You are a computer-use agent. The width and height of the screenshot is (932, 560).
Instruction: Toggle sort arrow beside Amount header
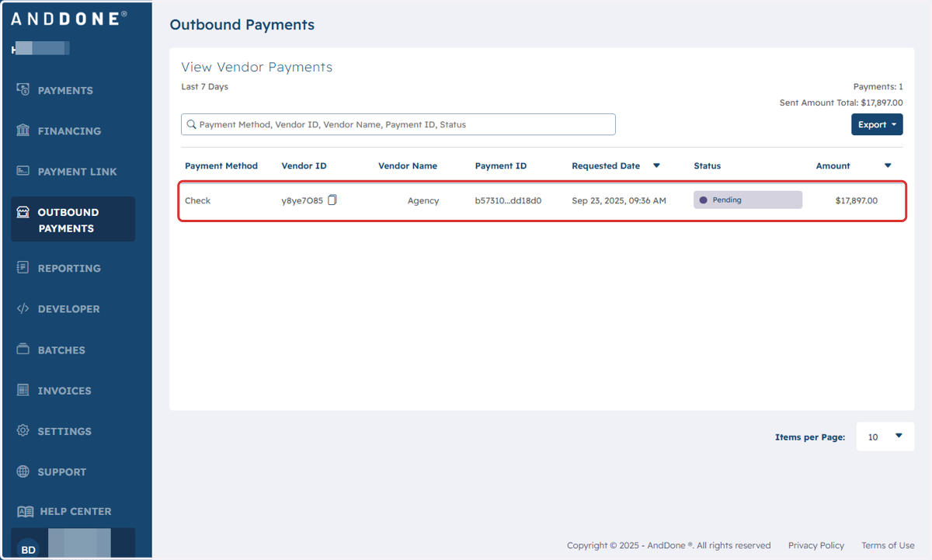888,165
